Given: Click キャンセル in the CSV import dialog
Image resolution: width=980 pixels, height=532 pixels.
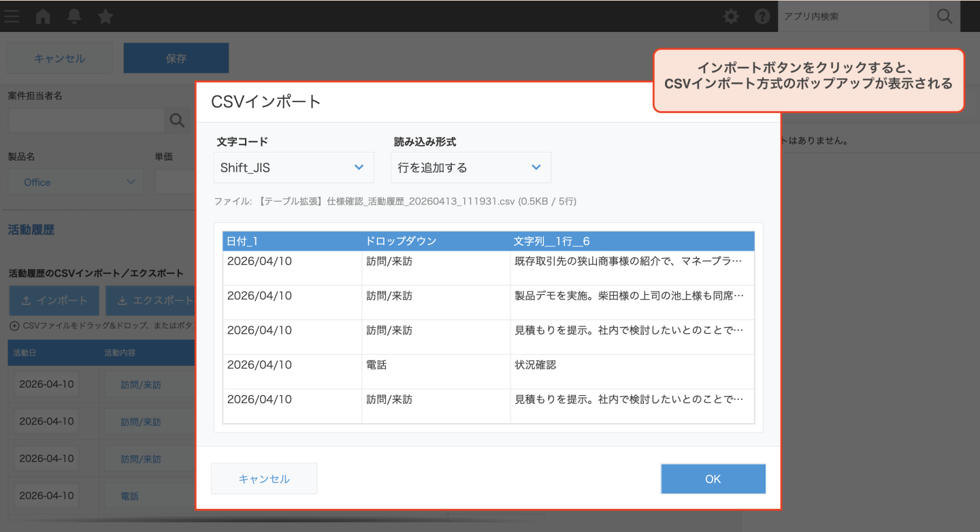Looking at the screenshot, I should click(x=264, y=479).
